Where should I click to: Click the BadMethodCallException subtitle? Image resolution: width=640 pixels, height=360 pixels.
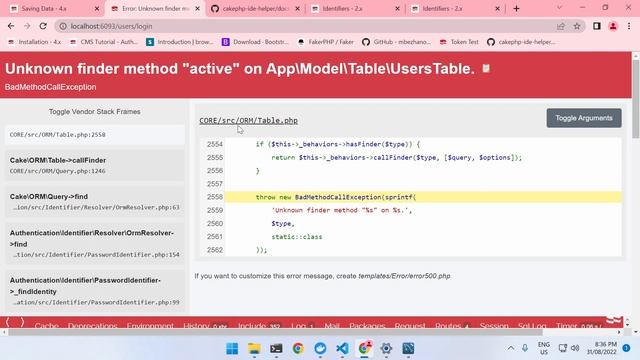pyautogui.click(x=51, y=87)
